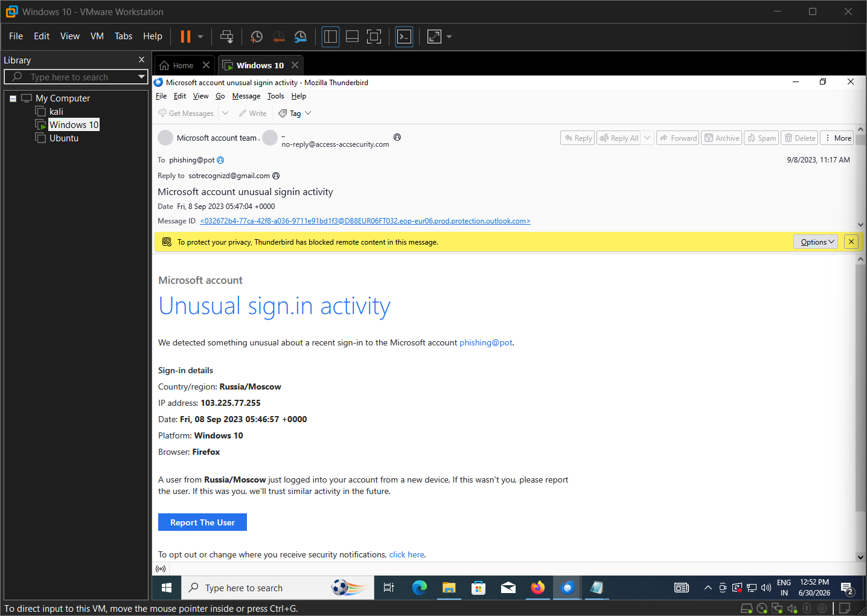Open the VMware Tabs menu
Viewport: 867px width, 616px height.
(x=123, y=36)
